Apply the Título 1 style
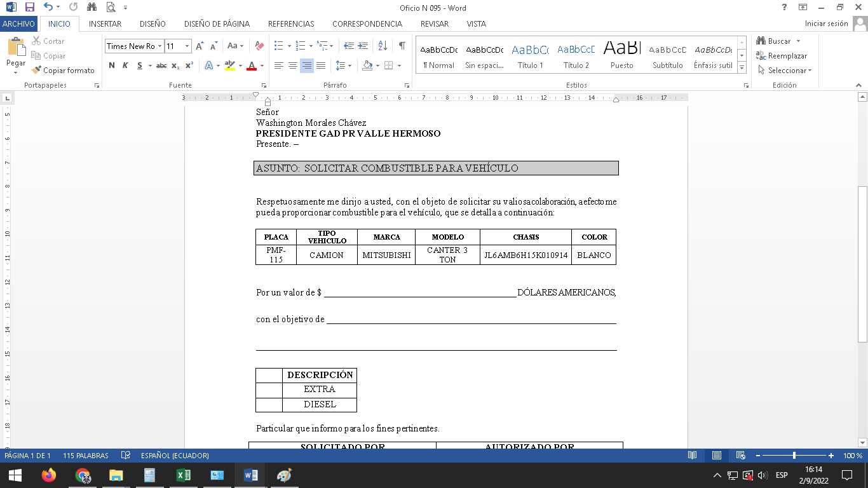 coord(530,55)
